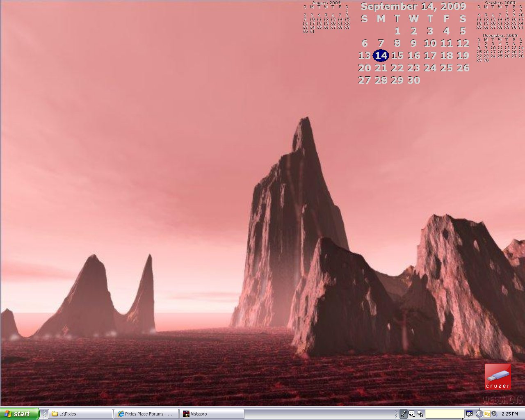
Task: Select the highlighted date 14 on the calendar
Action: coord(381,55)
